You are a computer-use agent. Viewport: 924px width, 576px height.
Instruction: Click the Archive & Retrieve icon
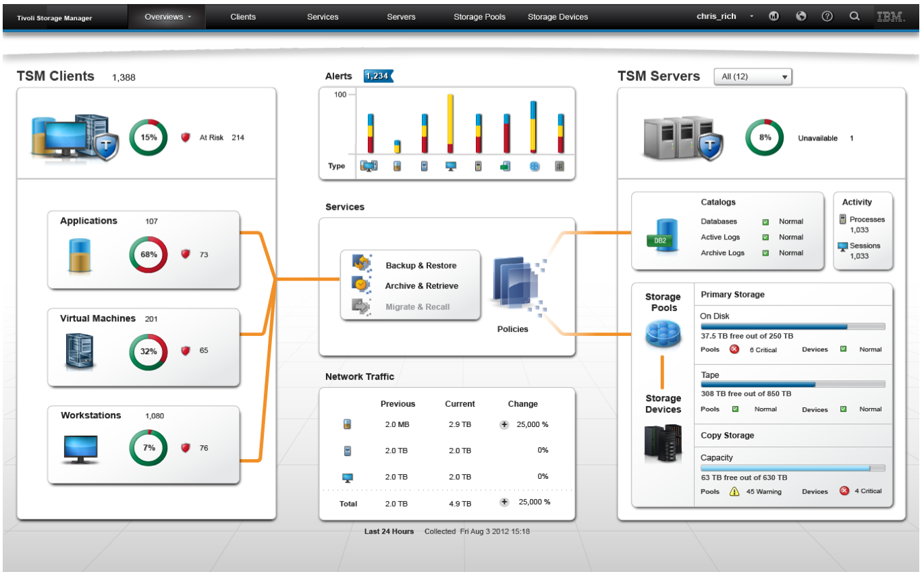click(362, 285)
